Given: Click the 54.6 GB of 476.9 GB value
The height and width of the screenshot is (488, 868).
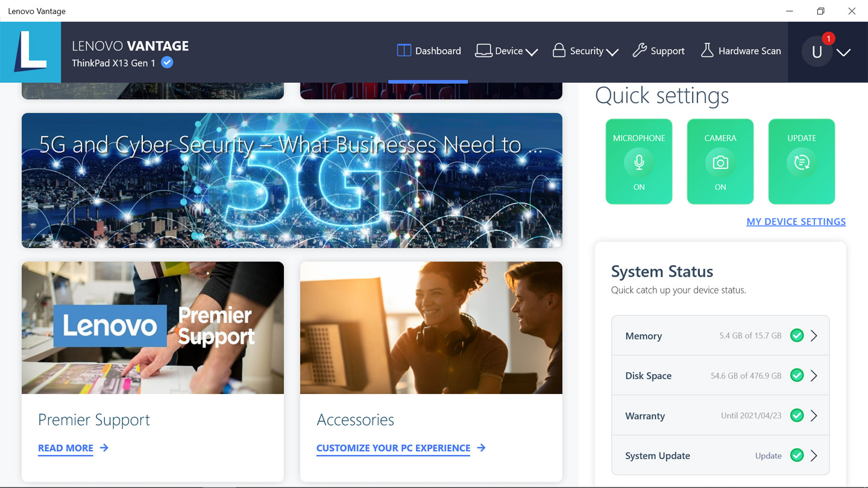Looking at the screenshot, I should [x=746, y=375].
